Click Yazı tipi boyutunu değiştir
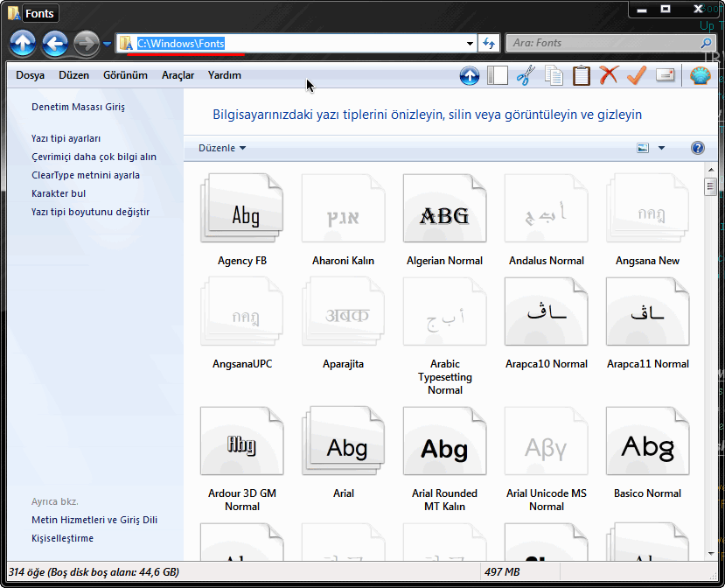725x588 pixels. click(90, 212)
